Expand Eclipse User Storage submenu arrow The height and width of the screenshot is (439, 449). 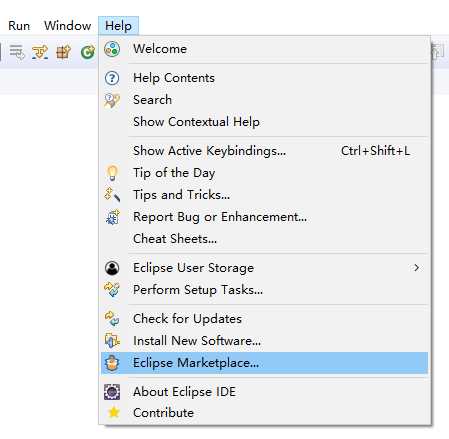pyautogui.click(x=416, y=268)
